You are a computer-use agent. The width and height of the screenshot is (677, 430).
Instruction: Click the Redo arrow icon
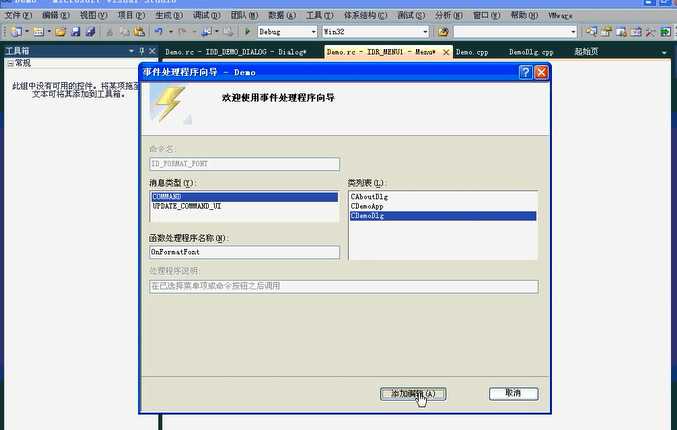182,32
